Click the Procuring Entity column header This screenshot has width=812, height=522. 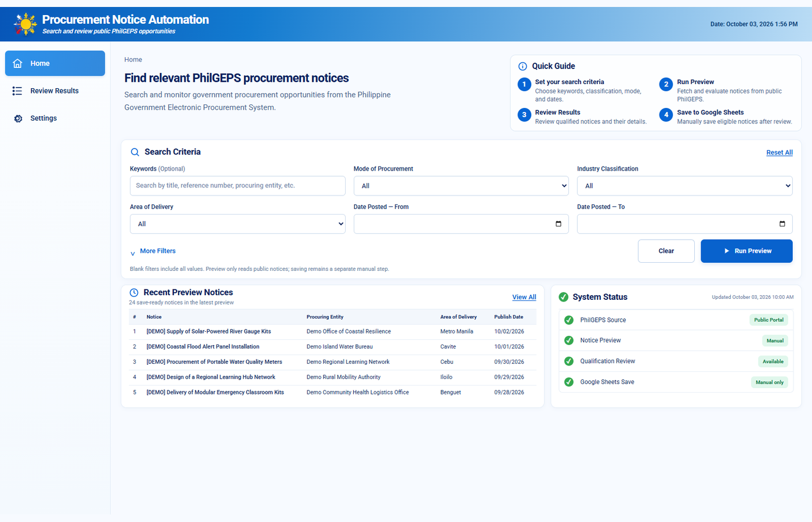pyautogui.click(x=325, y=317)
